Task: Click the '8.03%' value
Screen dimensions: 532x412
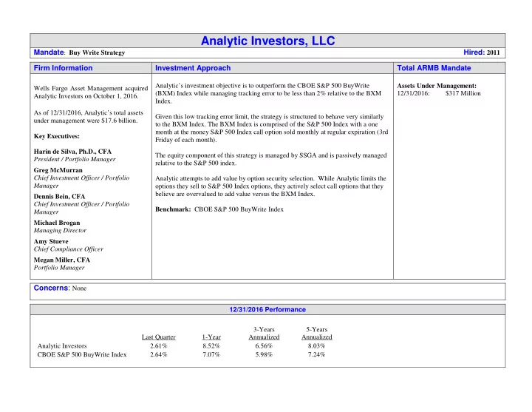Action: point(316,345)
